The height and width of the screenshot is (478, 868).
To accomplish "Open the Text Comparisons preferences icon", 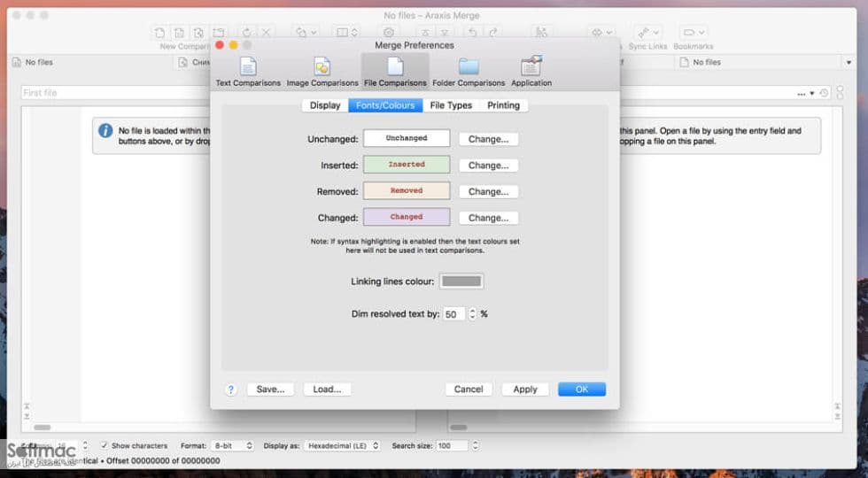I will tap(248, 66).
